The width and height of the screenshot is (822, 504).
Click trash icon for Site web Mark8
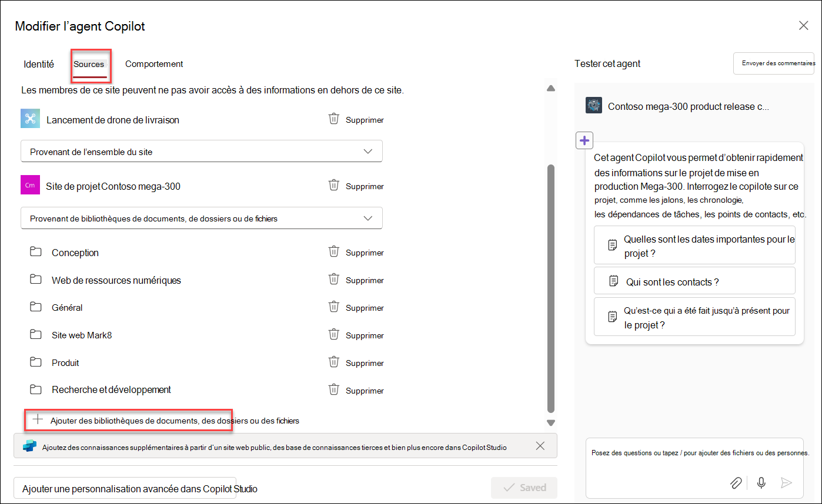pos(333,335)
